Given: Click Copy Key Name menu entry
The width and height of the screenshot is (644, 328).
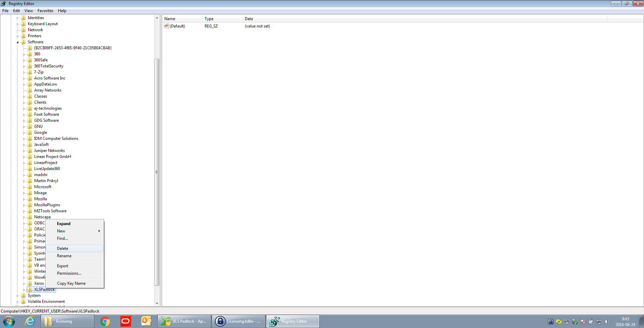Looking at the screenshot, I should pos(71,283).
